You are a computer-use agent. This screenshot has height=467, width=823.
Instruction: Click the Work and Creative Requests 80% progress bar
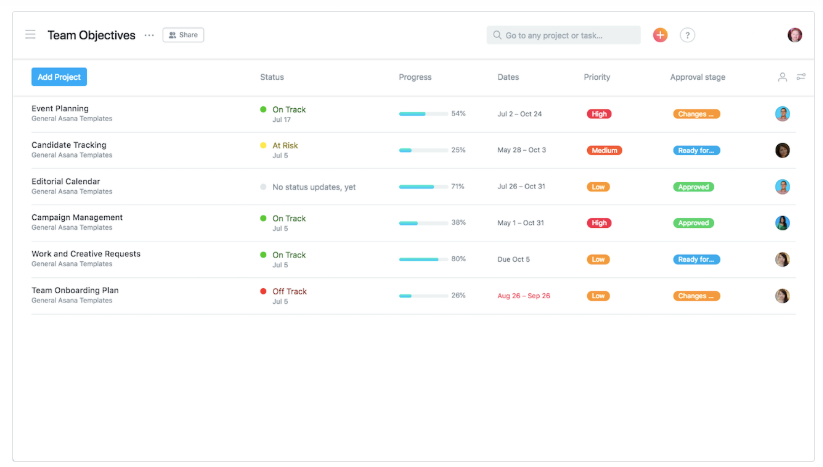423,259
